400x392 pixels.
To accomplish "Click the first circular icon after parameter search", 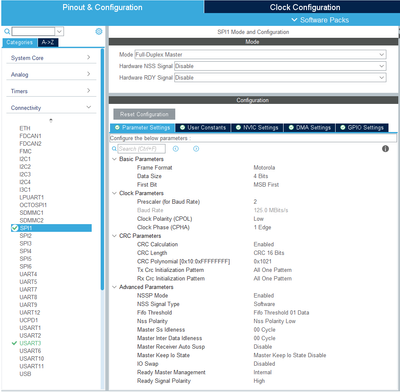I will tap(176, 149).
